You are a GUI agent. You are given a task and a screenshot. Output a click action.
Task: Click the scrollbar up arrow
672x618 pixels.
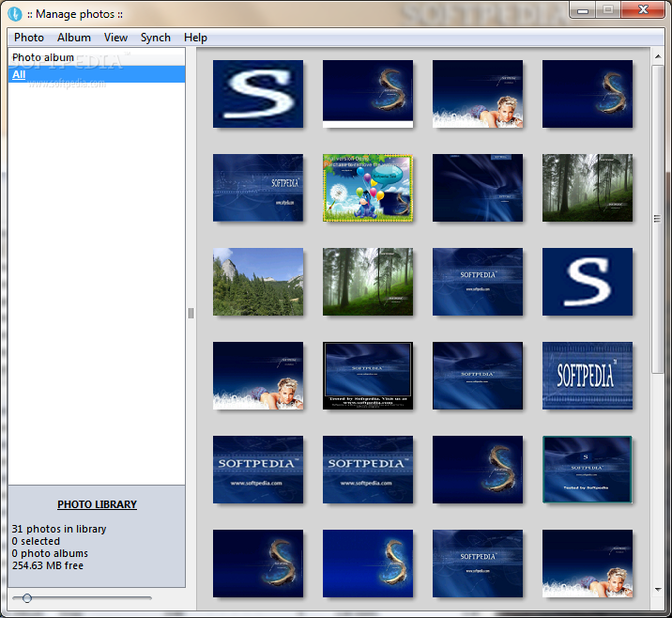pyautogui.click(x=658, y=56)
